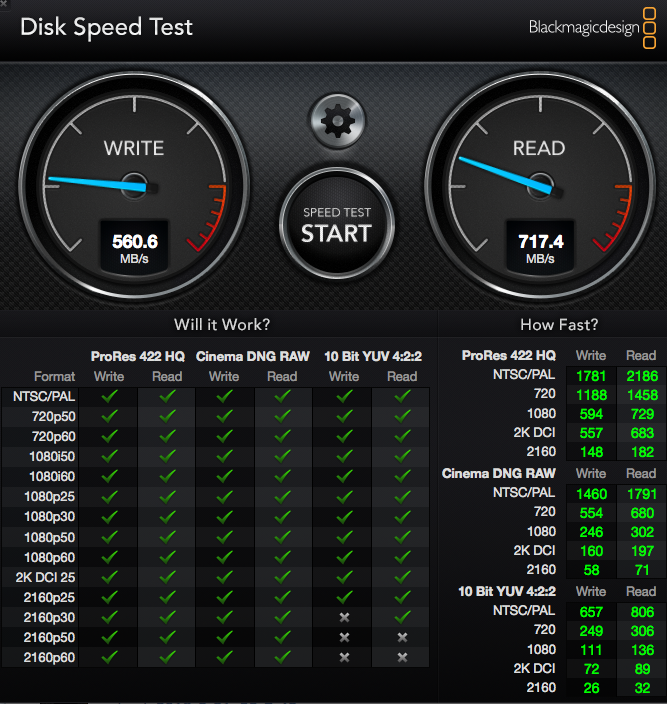Click the ProRes 422 HQ Write checkmark for 1080p30
Viewport: 667px width, 704px height.
(109, 516)
